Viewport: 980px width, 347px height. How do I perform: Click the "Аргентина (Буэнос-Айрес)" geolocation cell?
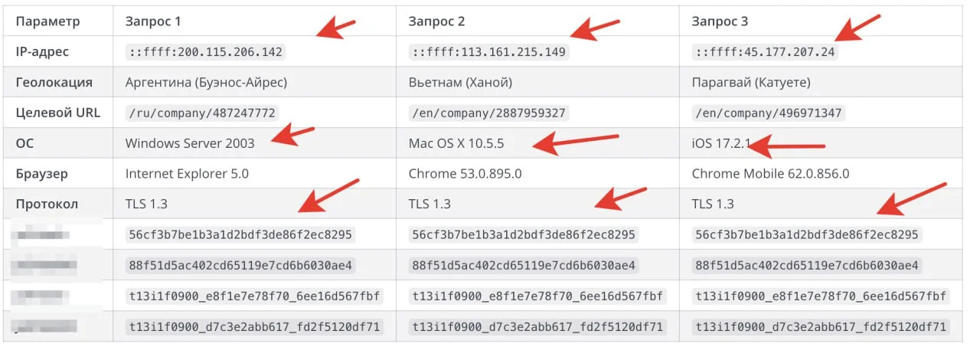point(206,82)
